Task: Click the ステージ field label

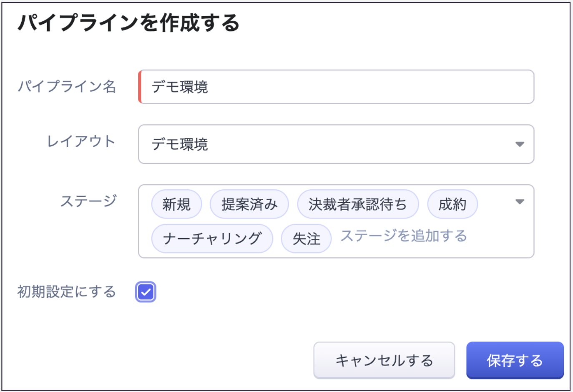Action: pos(88,201)
